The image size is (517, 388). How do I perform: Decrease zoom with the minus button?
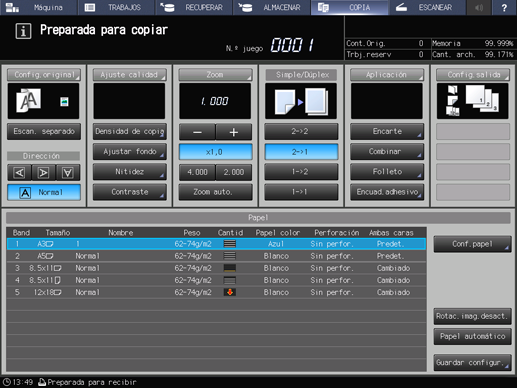(197, 132)
